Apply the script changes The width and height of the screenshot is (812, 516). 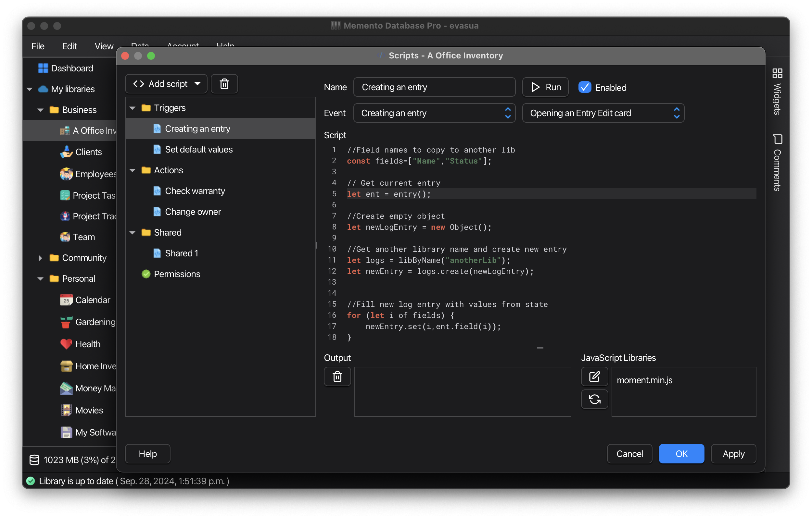733,454
